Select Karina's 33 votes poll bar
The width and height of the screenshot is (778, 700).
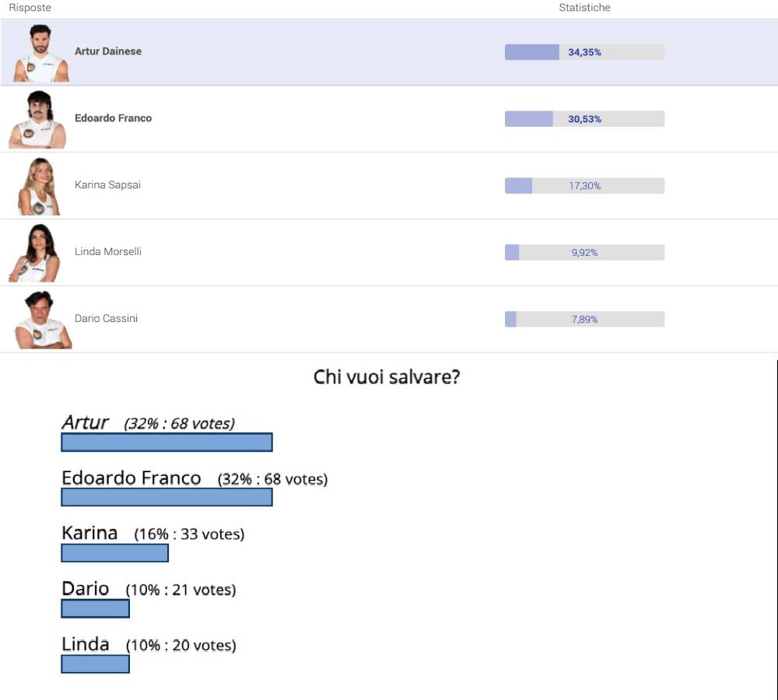114,553
